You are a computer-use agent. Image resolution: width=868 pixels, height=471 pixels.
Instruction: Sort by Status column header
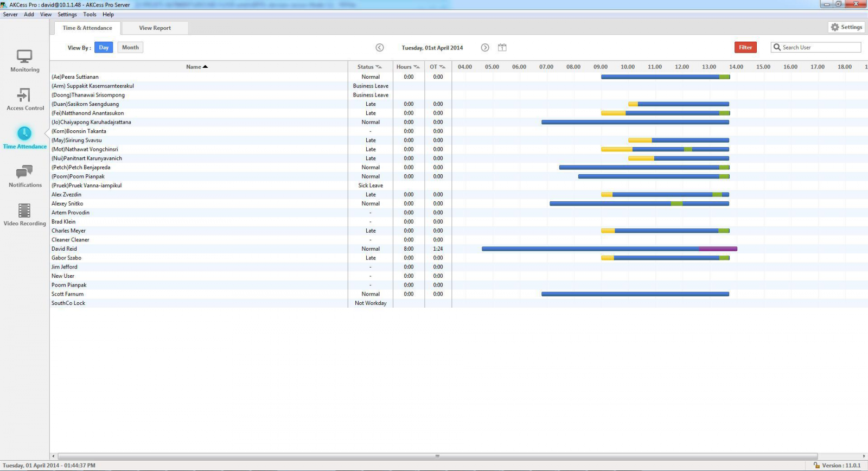tap(369, 67)
